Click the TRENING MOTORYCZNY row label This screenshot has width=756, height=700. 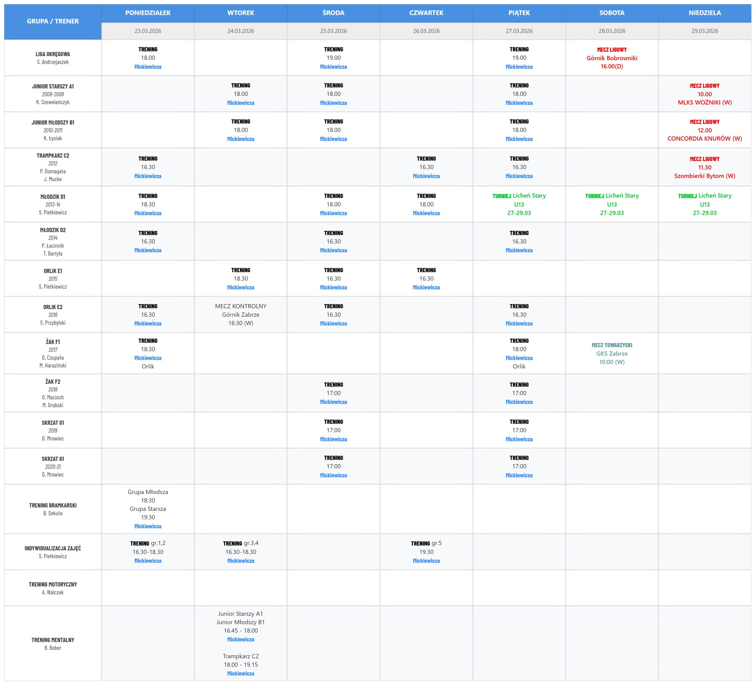(x=53, y=584)
